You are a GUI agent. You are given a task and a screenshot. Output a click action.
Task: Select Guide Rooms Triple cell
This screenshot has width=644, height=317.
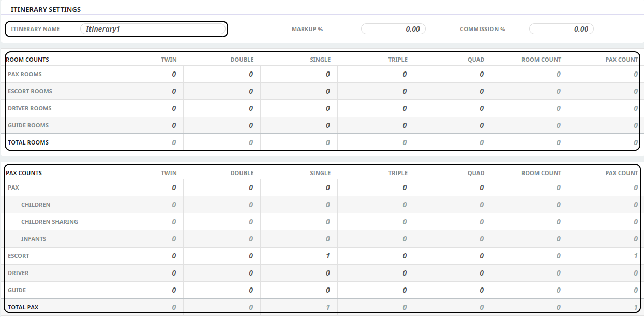[x=376, y=125]
